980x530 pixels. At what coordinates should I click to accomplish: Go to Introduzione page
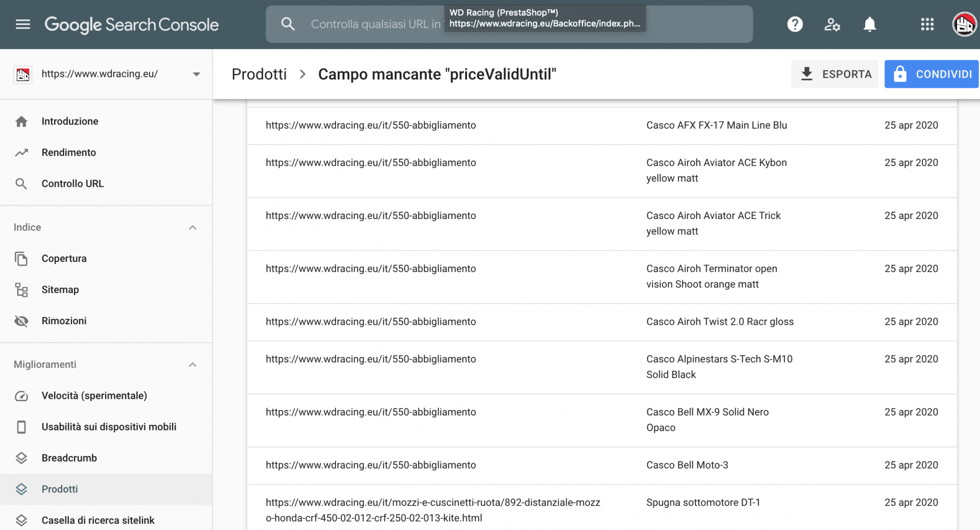(x=106, y=122)
